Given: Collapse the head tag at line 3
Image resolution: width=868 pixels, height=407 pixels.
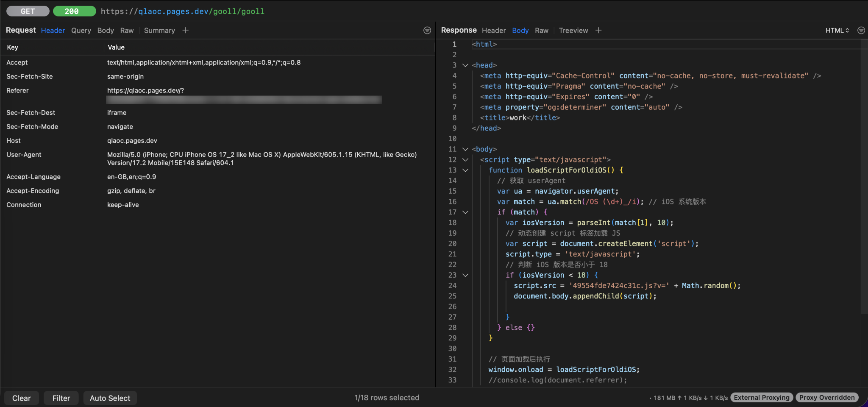Looking at the screenshot, I should (x=465, y=65).
